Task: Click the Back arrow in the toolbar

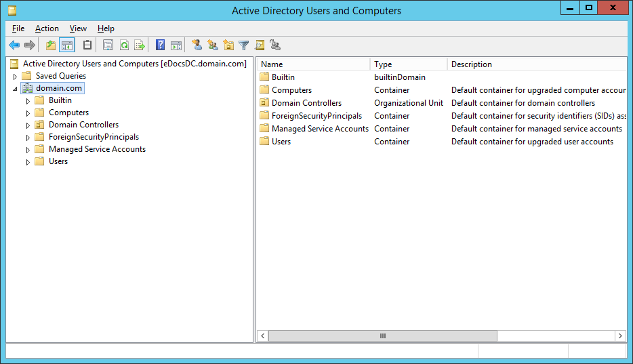Action: [14, 45]
